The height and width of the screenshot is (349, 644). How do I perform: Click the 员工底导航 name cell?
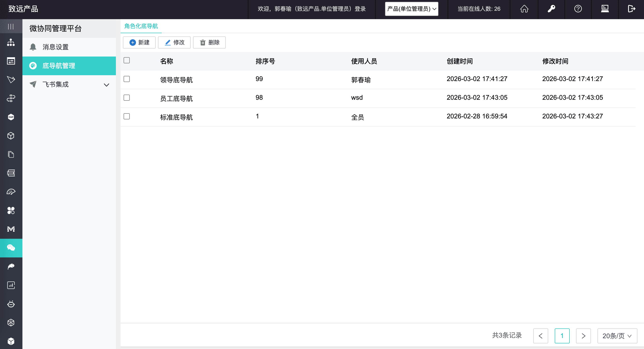point(176,99)
